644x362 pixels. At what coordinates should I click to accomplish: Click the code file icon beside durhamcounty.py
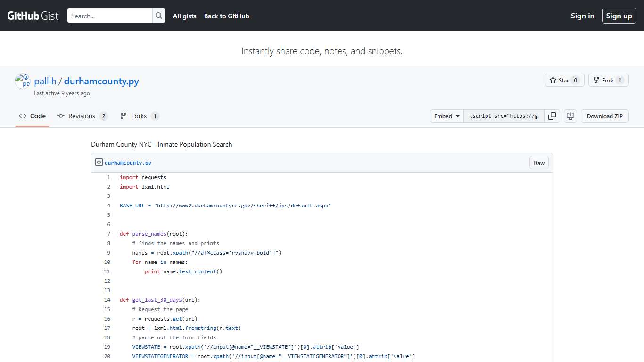pyautogui.click(x=99, y=162)
